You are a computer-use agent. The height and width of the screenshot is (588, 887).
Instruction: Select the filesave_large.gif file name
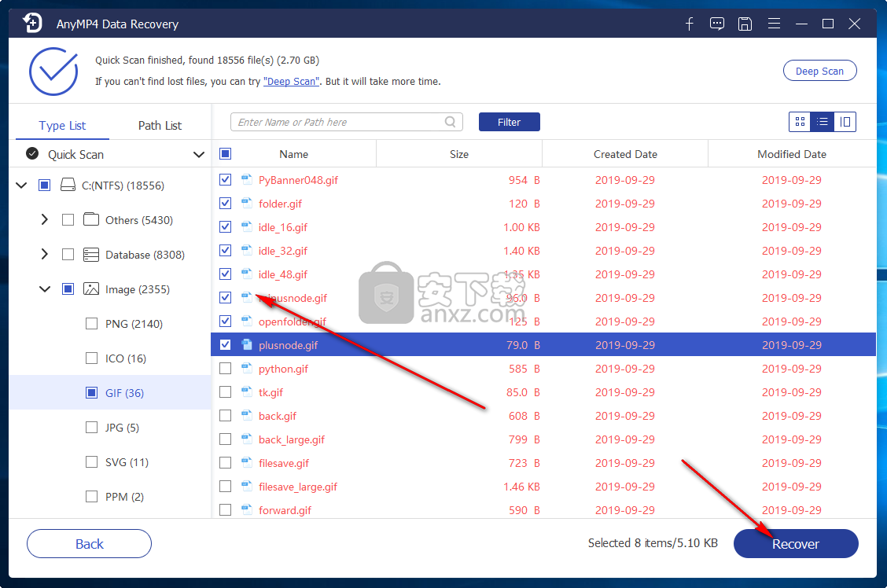click(297, 487)
